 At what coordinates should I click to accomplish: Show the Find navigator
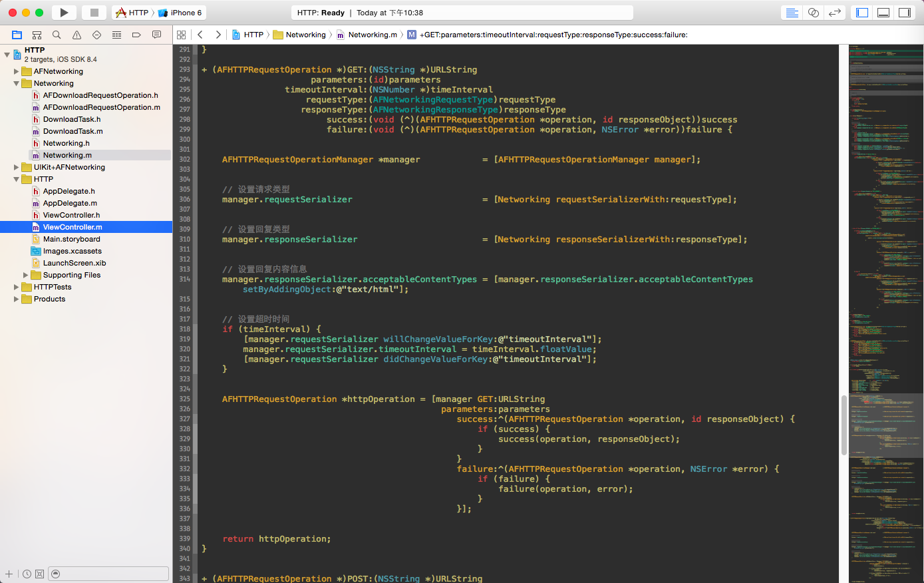[x=57, y=35]
